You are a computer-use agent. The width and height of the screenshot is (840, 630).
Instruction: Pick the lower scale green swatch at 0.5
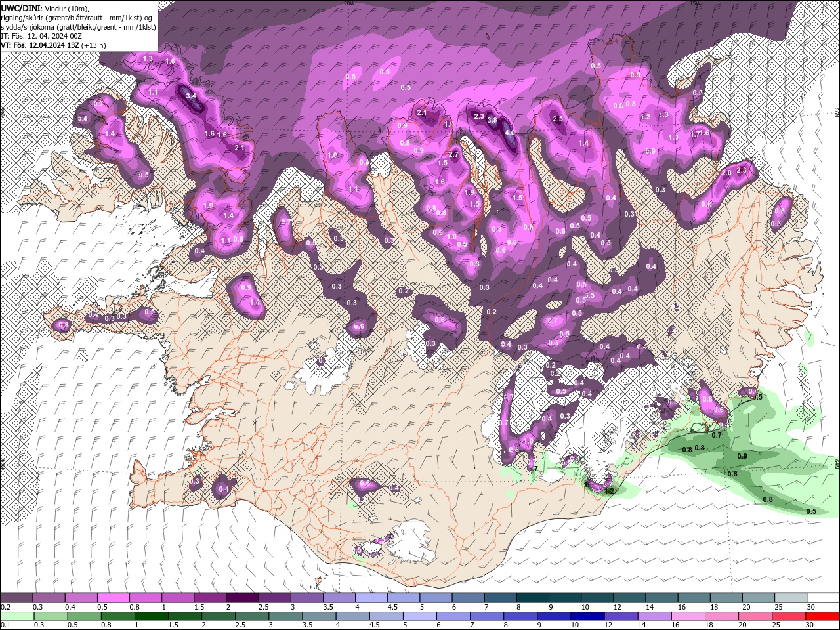point(83,616)
